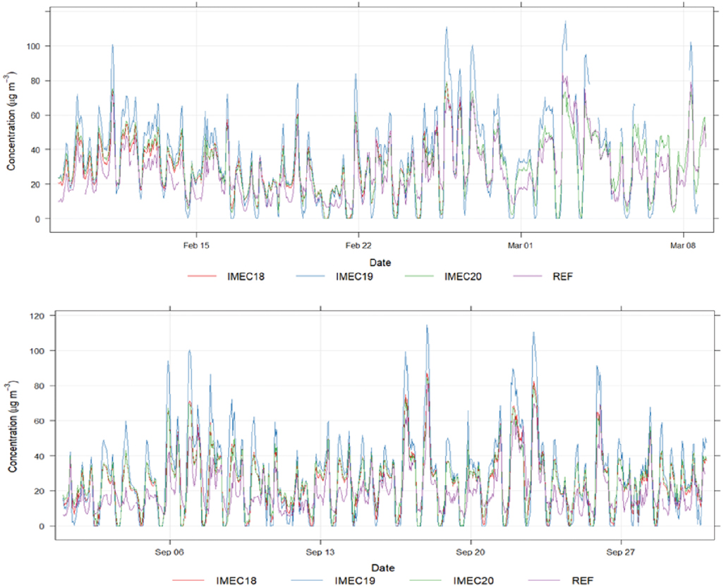The width and height of the screenshot is (726, 588).
Task: Click the IMEC18 legend label in bottom chart
Action: tap(236, 580)
